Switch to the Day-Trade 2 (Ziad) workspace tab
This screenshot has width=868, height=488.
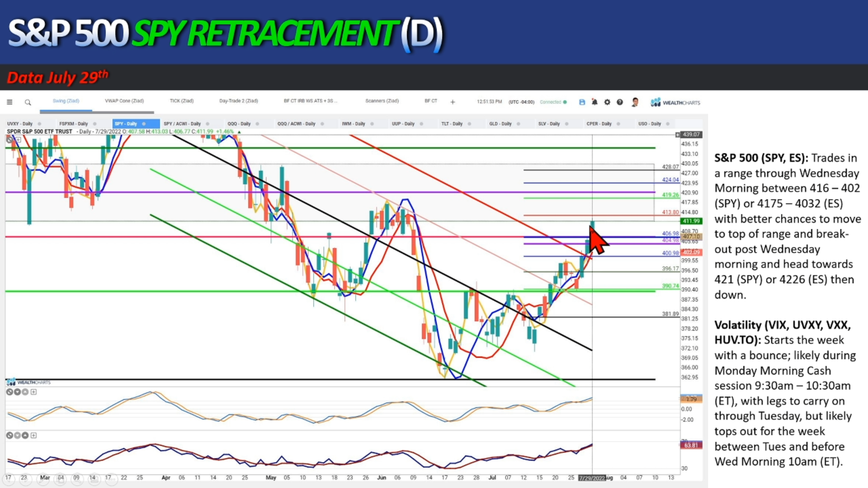pyautogui.click(x=239, y=101)
